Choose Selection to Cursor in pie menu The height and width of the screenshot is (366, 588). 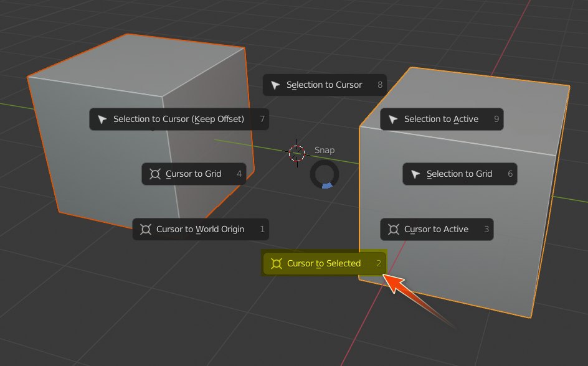(325, 85)
